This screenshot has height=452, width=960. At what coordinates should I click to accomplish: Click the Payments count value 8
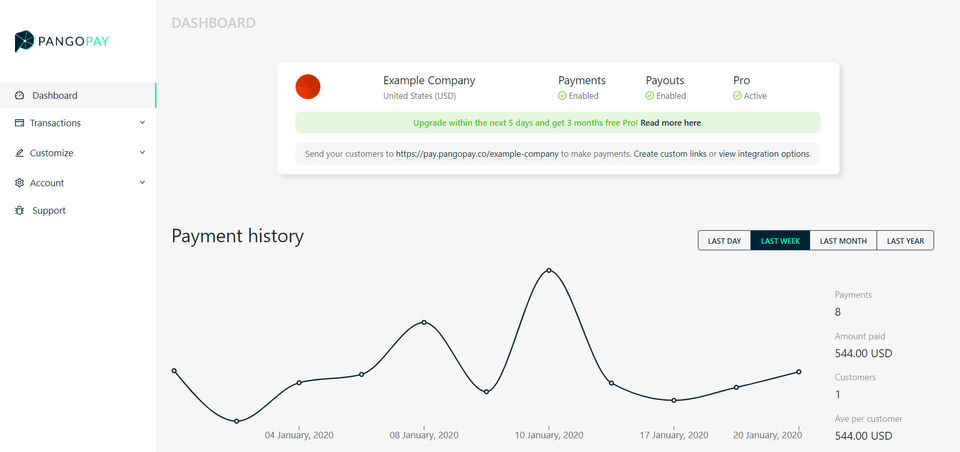point(838,312)
